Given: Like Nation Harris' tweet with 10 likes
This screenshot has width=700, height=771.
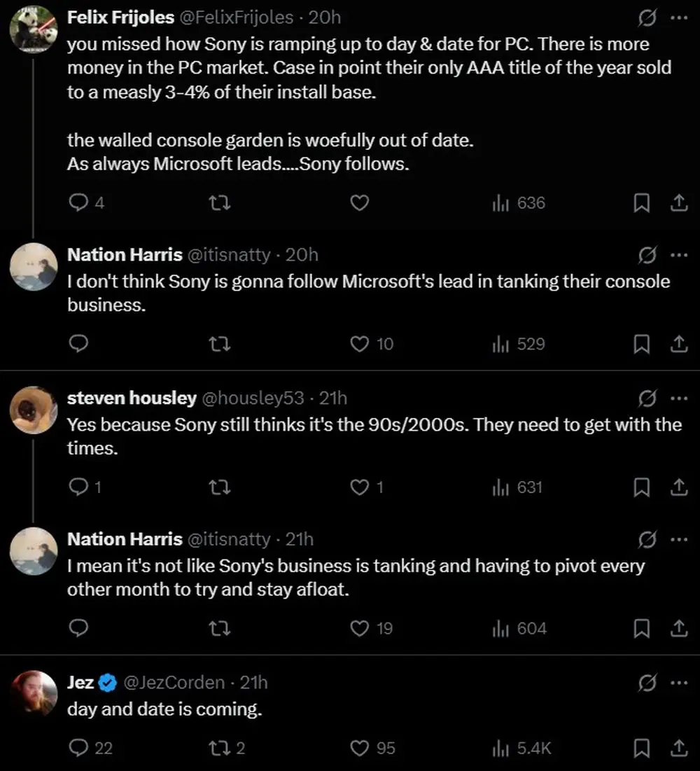Looking at the screenshot, I should 360,344.
